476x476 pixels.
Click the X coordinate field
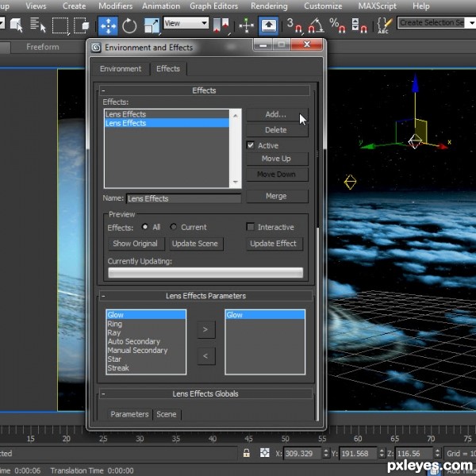(302, 454)
